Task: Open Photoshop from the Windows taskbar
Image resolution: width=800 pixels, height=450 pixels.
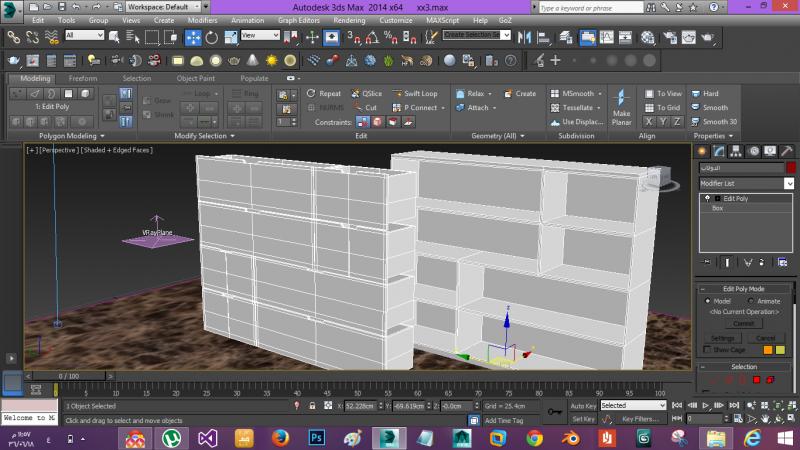Action: (x=317, y=437)
